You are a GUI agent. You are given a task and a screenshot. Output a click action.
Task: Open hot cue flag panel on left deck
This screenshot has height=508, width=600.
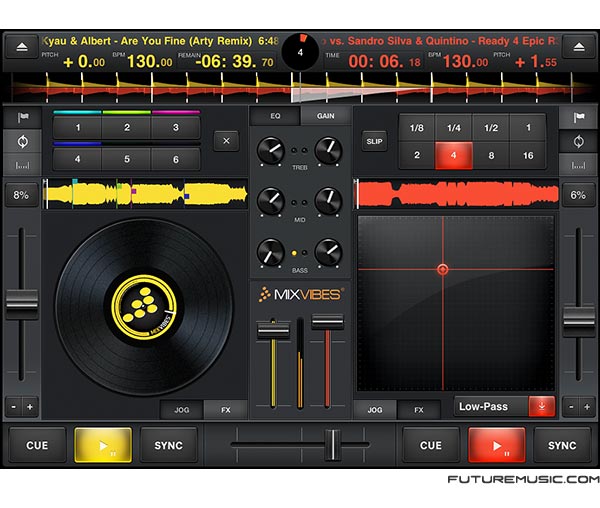click(23, 117)
